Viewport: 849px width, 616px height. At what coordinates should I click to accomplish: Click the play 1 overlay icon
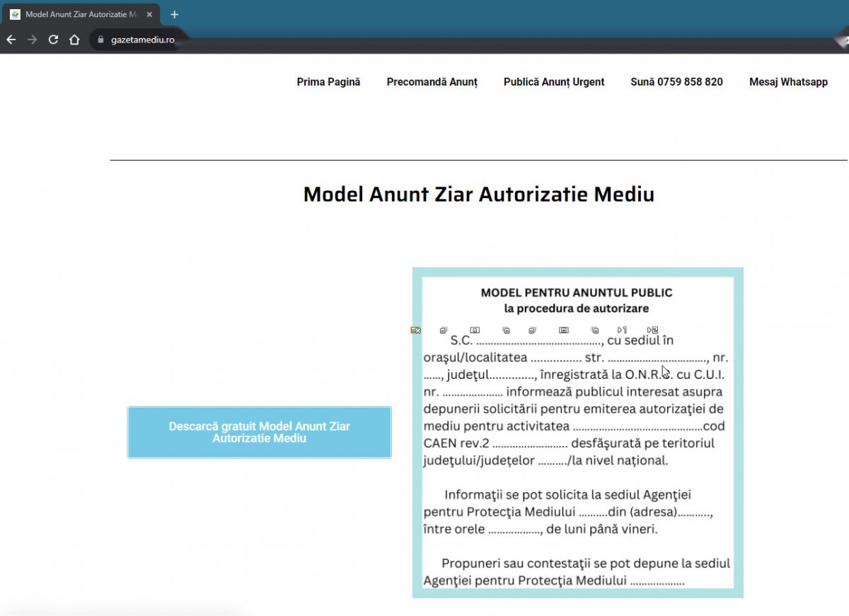pyautogui.click(x=622, y=330)
